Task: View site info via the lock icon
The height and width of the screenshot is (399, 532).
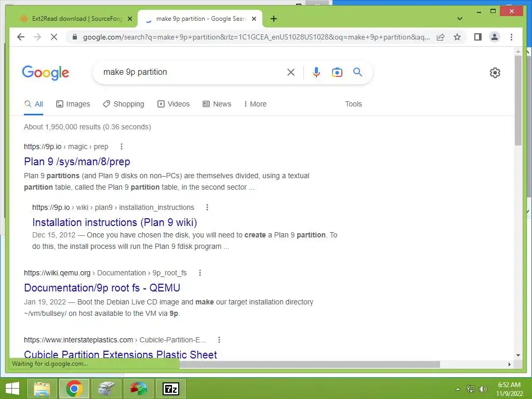Action: click(x=75, y=37)
